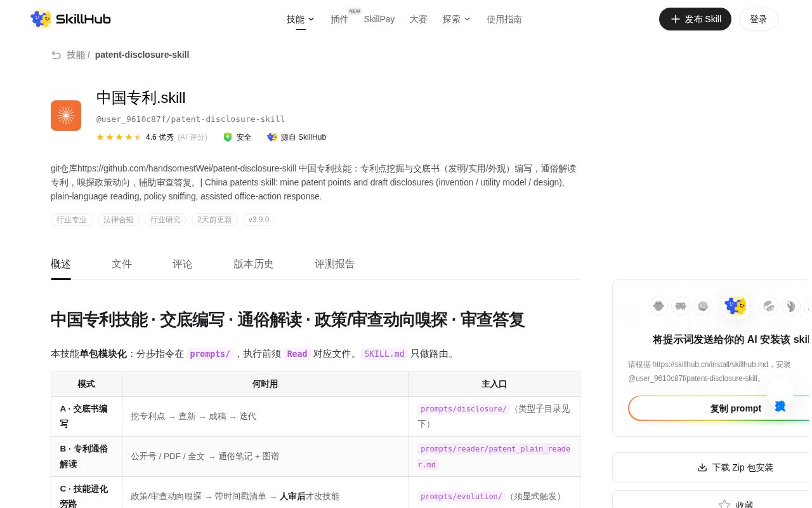Click the SkillHub logo in header

pos(70,19)
